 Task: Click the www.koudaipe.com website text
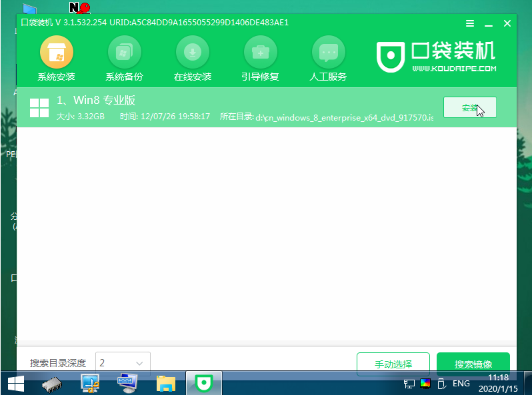(454, 69)
